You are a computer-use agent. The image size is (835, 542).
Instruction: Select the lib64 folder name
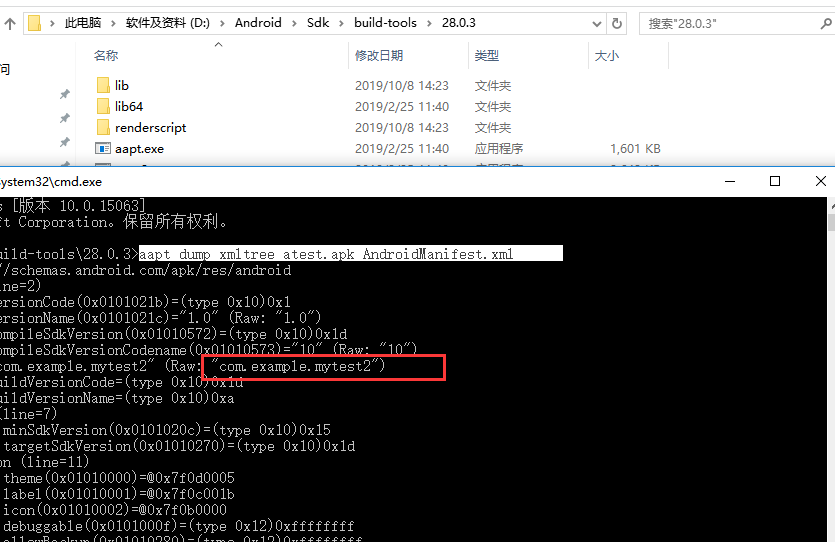129,106
